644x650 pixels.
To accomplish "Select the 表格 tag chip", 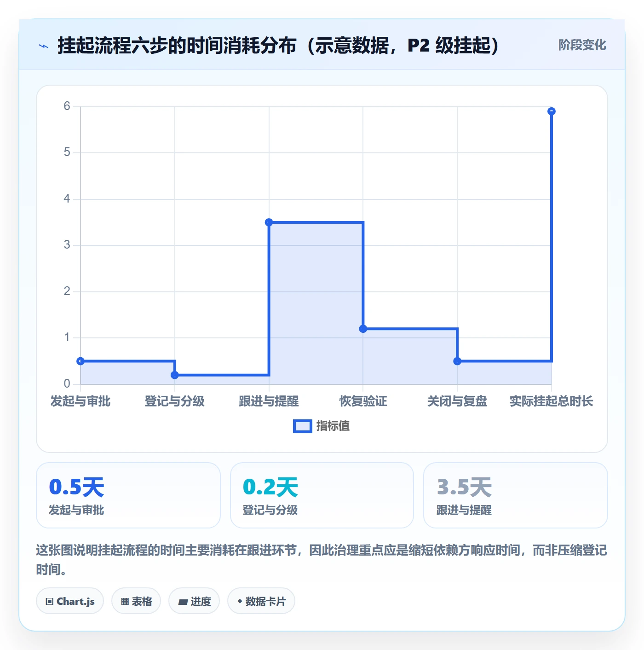I will pyautogui.click(x=136, y=601).
